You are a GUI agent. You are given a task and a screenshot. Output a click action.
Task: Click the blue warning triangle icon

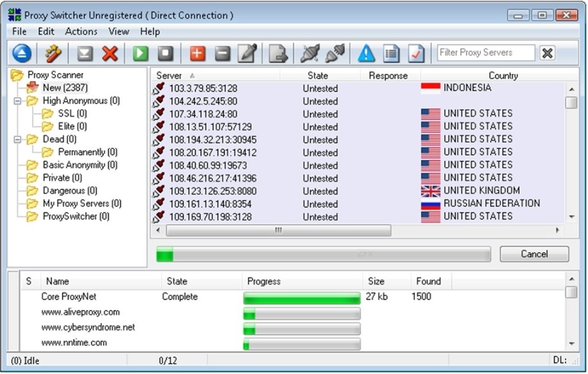point(366,54)
